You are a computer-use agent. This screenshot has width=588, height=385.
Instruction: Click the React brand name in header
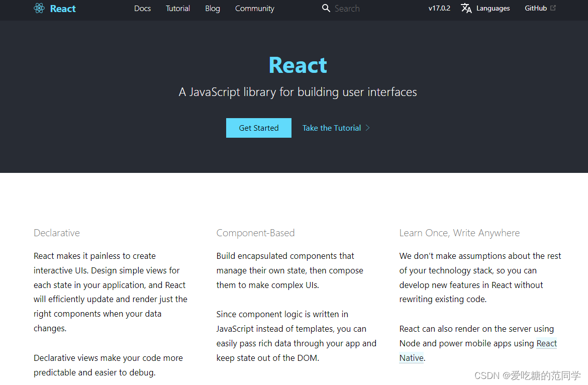[63, 9]
